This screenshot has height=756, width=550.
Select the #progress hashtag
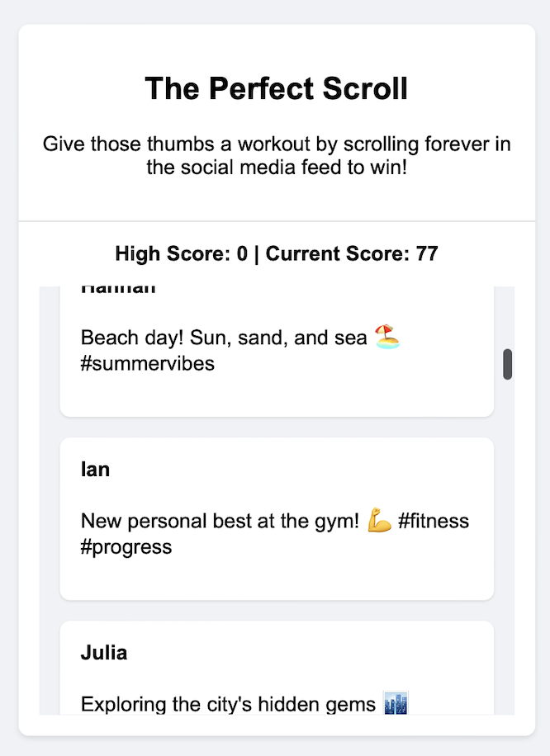pos(126,546)
